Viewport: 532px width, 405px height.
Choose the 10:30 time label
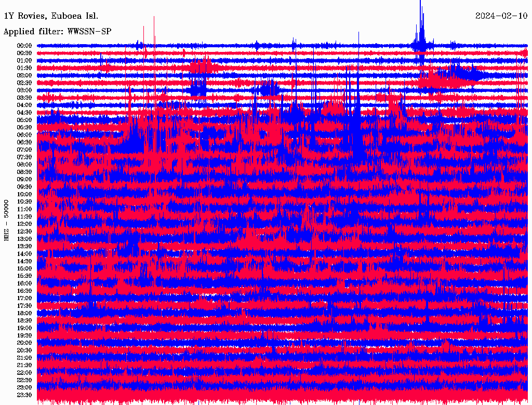click(24, 201)
